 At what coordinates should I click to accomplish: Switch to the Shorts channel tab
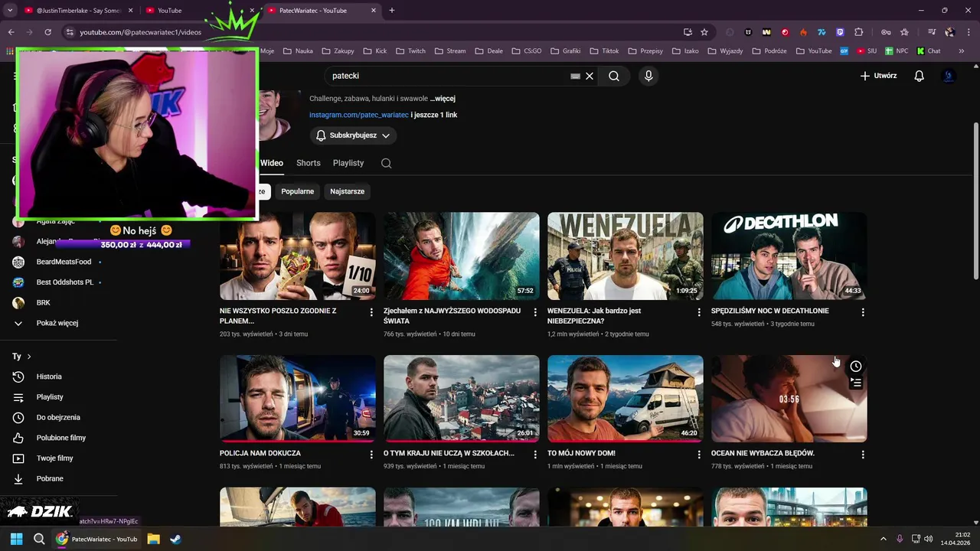[x=309, y=163]
